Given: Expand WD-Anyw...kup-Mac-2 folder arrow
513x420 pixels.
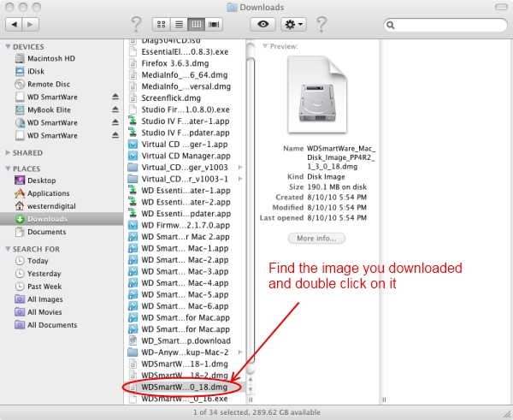Looking at the screenshot, I should pos(240,352).
